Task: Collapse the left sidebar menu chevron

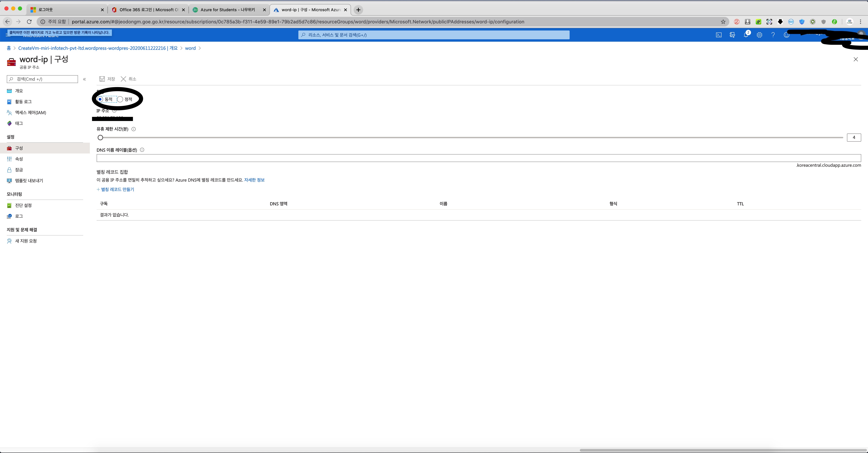Action: (84, 79)
